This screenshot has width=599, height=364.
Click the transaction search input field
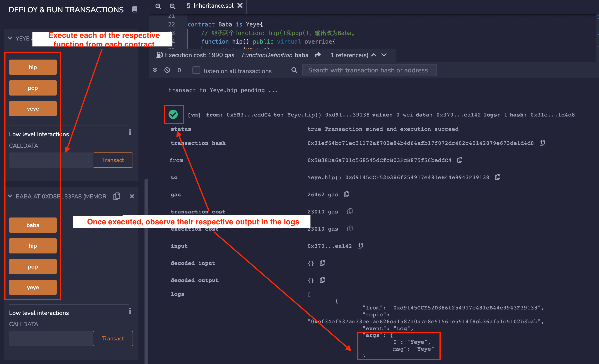(369, 70)
